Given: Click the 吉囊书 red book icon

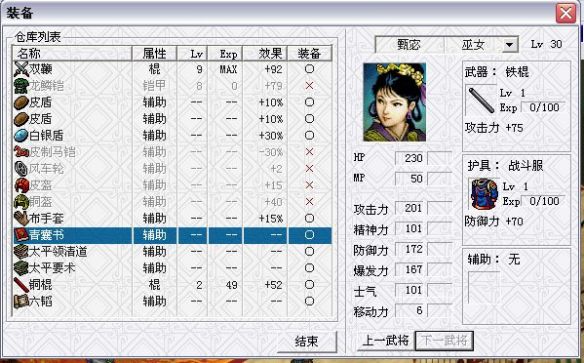Looking at the screenshot, I should point(21,235).
